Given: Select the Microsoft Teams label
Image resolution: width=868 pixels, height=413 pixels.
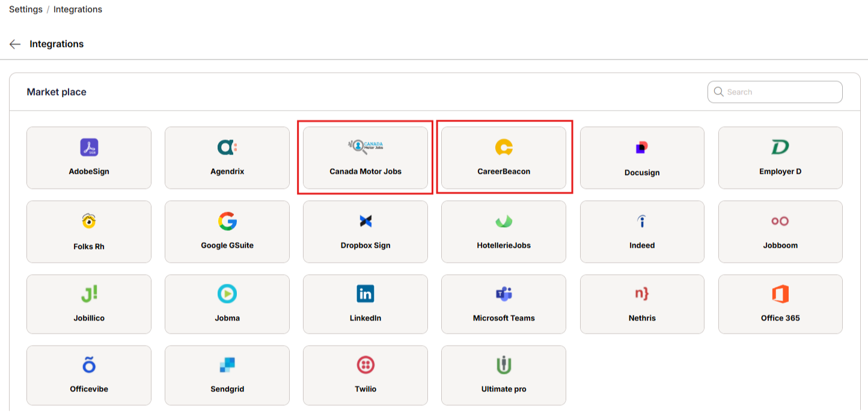Looking at the screenshot, I should pos(504,318).
